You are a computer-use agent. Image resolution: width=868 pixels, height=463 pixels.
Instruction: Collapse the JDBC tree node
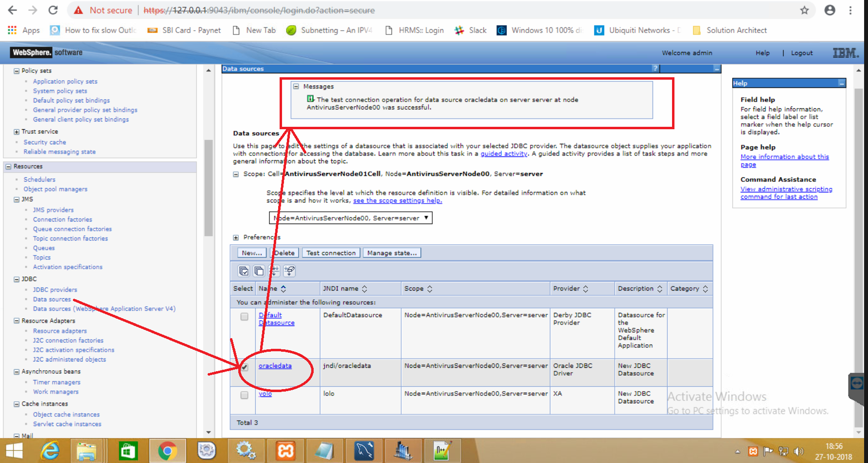pos(17,279)
